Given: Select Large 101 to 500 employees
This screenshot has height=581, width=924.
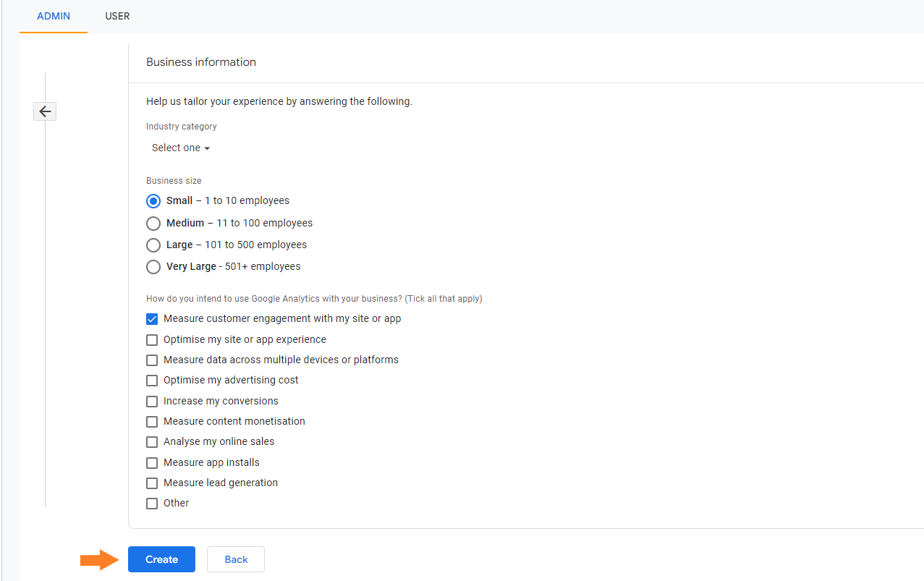Looking at the screenshot, I should pos(153,245).
